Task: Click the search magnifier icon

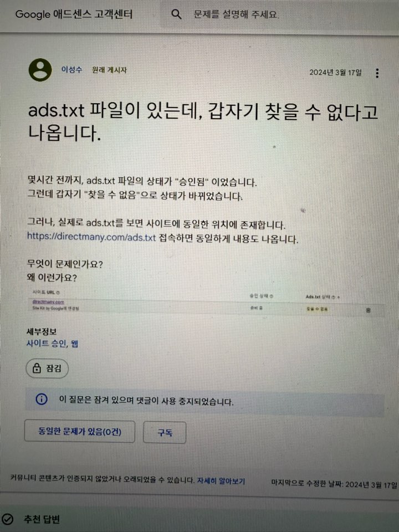Action: click(x=176, y=14)
